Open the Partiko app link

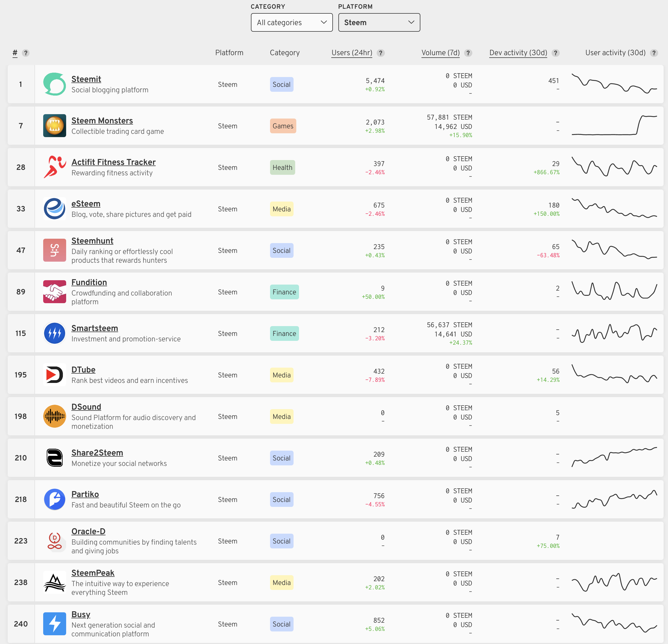tap(85, 494)
